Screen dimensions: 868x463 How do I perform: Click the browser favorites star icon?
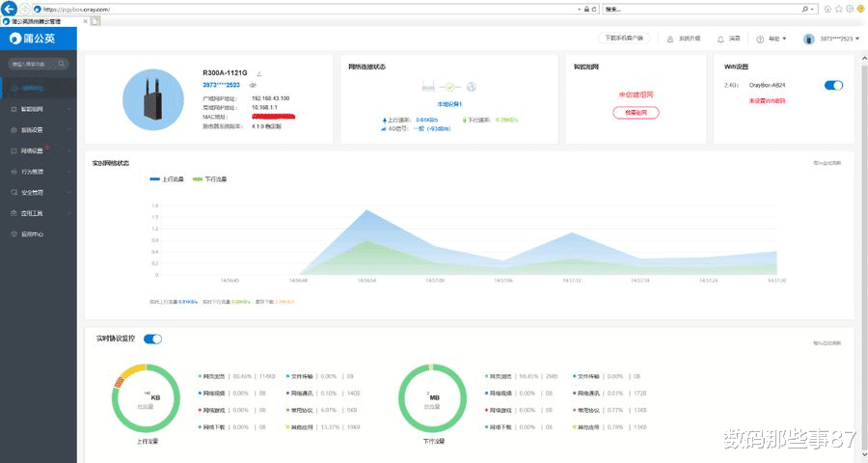pyautogui.click(x=840, y=8)
